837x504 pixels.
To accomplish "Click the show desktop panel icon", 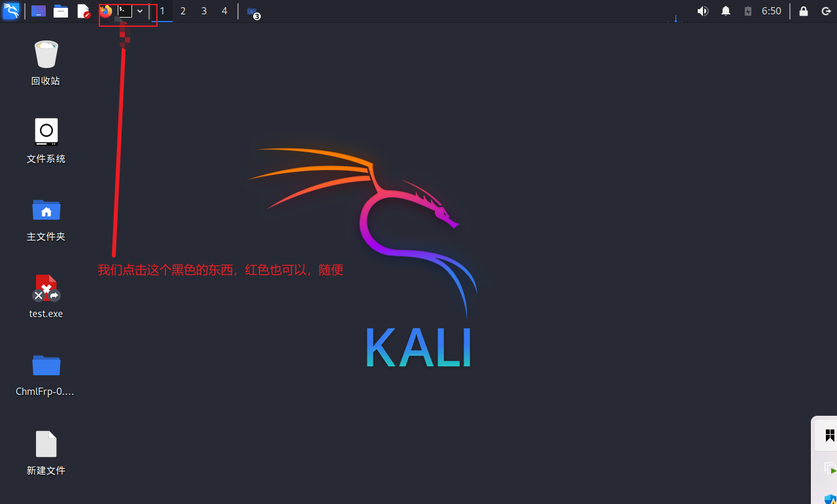I will [39, 11].
